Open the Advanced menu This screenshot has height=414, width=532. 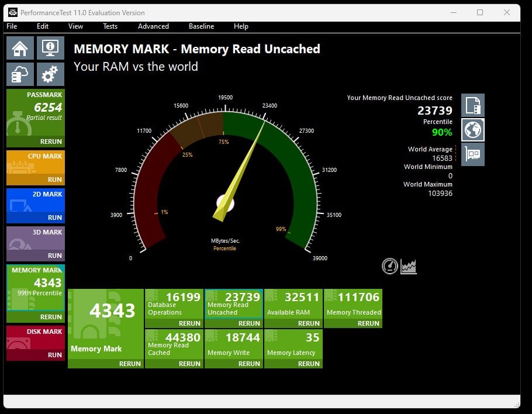tap(153, 26)
